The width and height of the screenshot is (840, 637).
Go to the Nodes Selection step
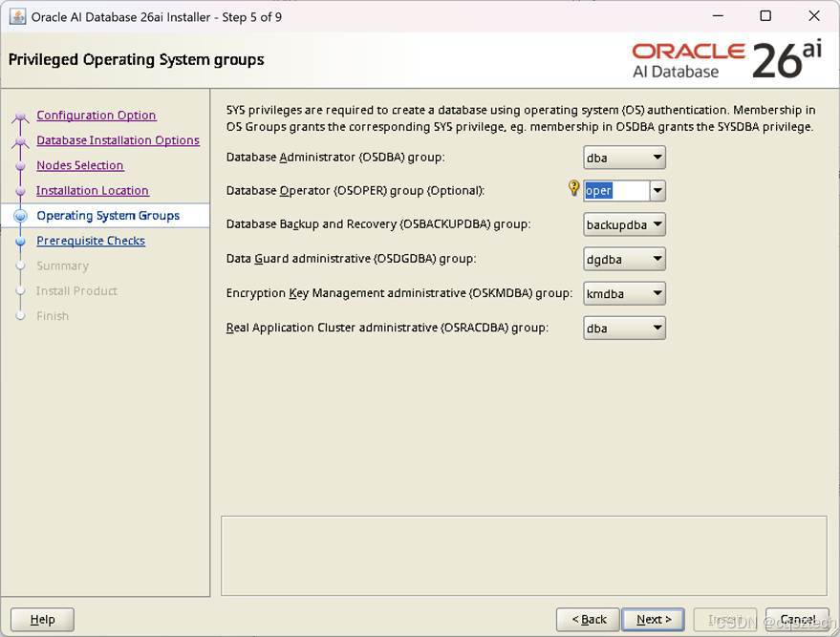pos(80,165)
